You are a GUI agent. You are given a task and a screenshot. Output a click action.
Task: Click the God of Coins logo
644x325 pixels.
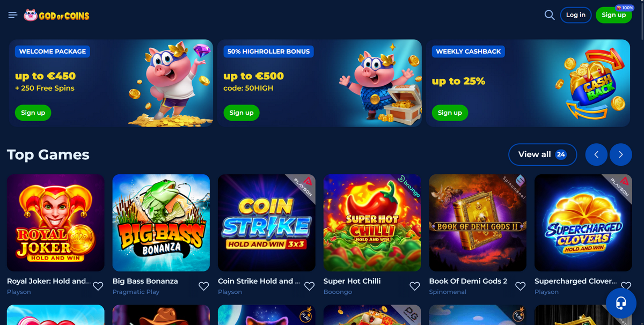point(56,15)
